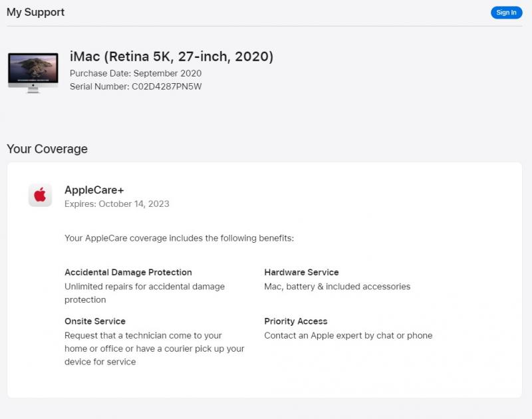The height and width of the screenshot is (419, 532).
Task: Select the Priority Access benefit heading
Action: tap(296, 321)
